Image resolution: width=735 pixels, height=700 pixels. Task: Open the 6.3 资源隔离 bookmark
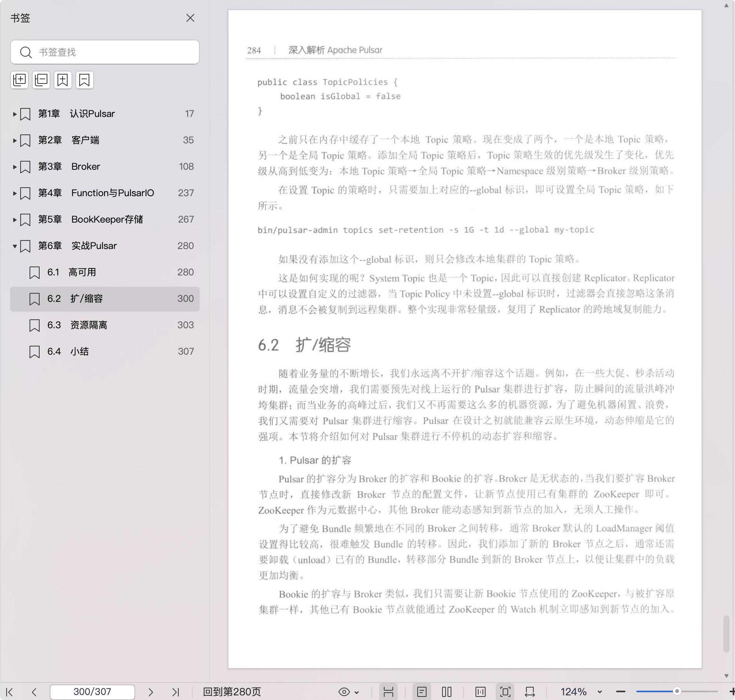89,325
